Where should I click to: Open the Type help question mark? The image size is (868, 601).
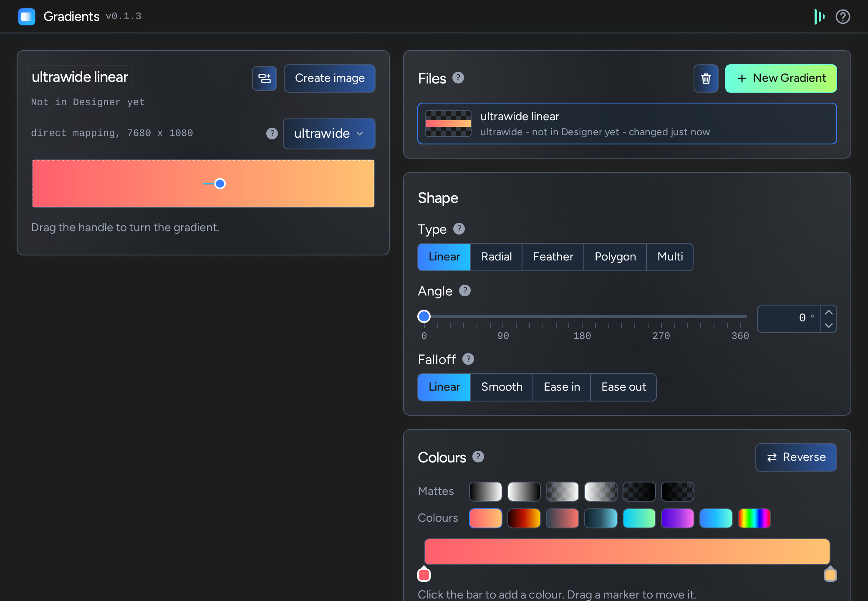(x=459, y=229)
